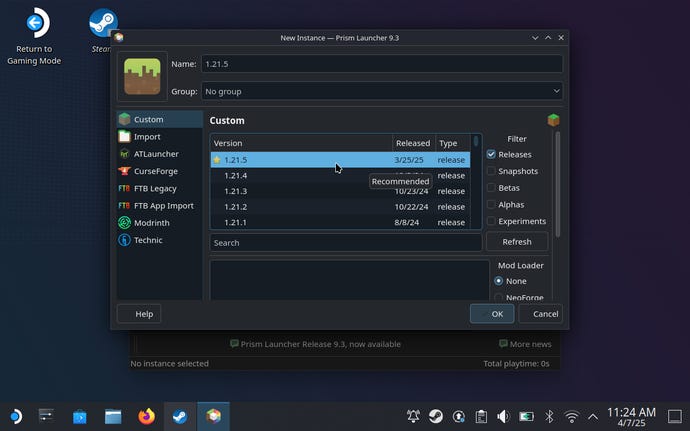Viewport: 690px width, 431px height.
Task: Open system settings taskbar icon
Action: (46, 416)
